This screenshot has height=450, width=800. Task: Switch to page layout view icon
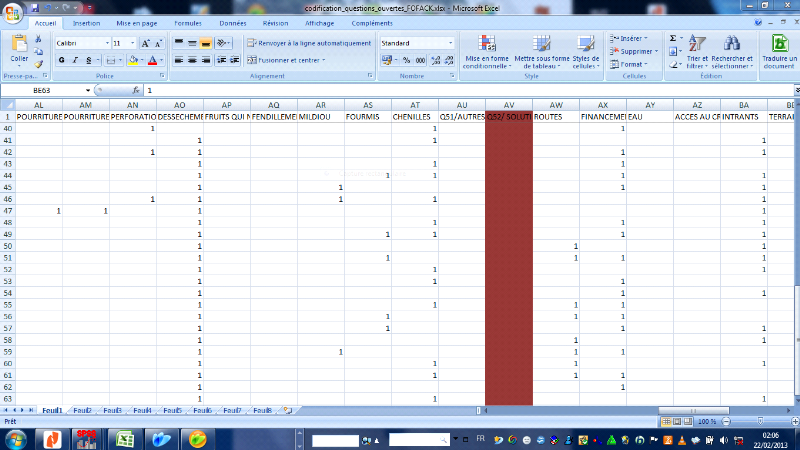(x=677, y=421)
